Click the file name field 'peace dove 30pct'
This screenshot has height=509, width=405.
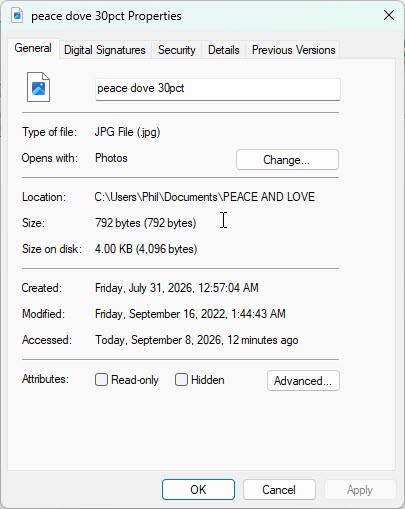coord(218,89)
